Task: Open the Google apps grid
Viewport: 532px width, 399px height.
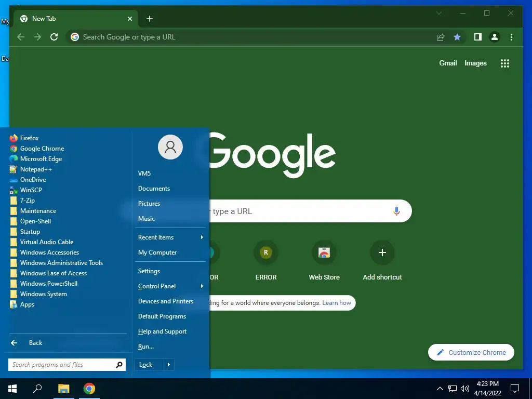Action: (505, 63)
